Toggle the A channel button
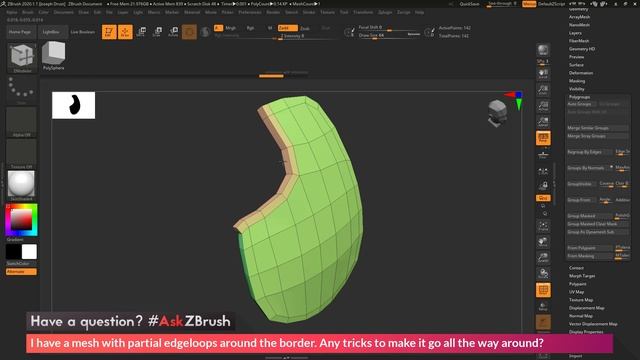 pyautogui.click(x=218, y=28)
